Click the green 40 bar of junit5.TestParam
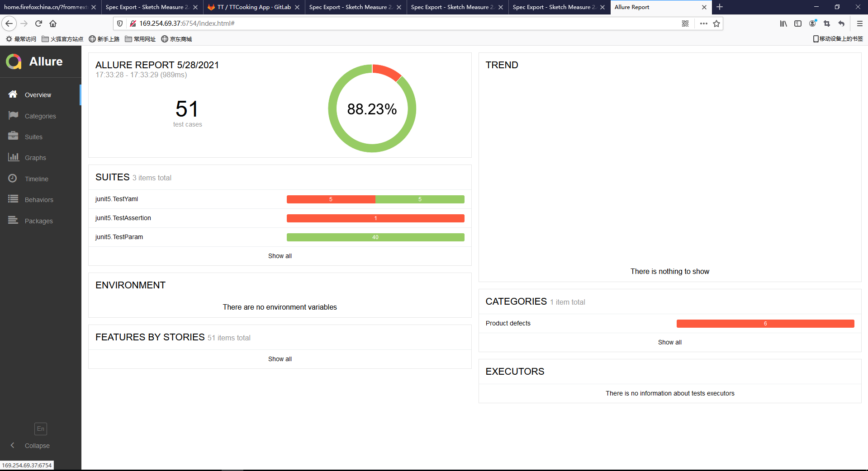This screenshot has height=471, width=868. pos(375,237)
